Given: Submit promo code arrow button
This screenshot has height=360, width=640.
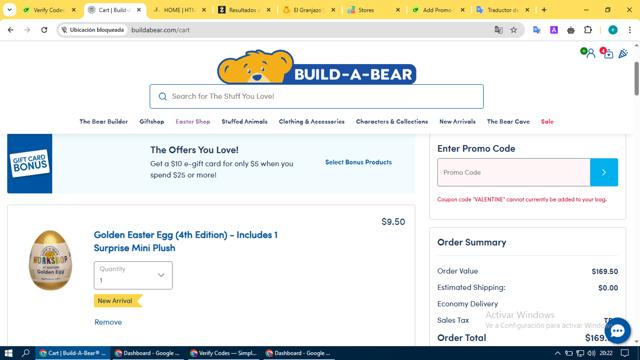Looking at the screenshot, I should pyautogui.click(x=604, y=172).
